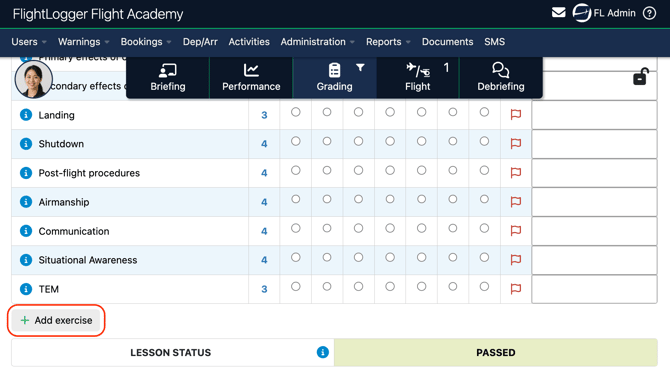Switch to the Briefing tab
The height and width of the screenshot is (374, 670).
pyautogui.click(x=168, y=77)
